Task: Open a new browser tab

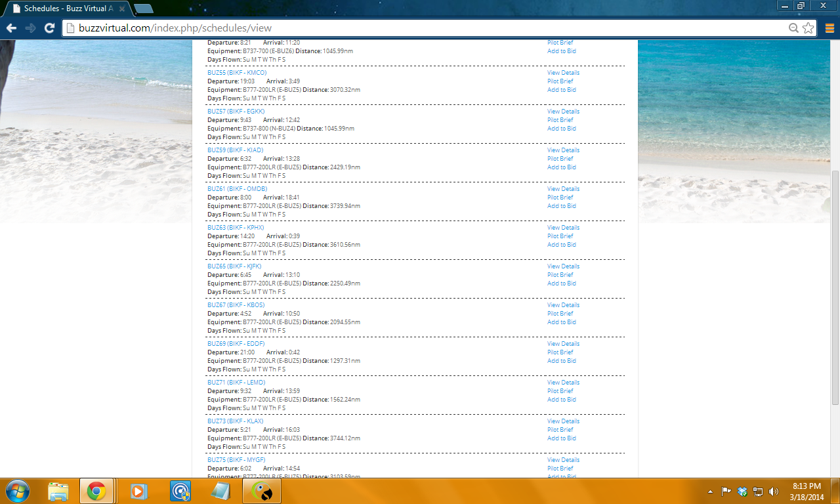Action: point(143,9)
